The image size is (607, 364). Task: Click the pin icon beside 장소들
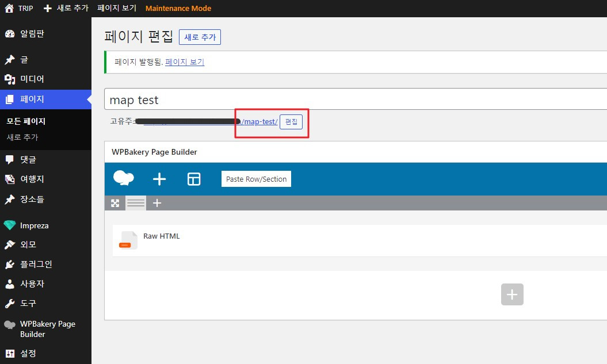tap(10, 199)
